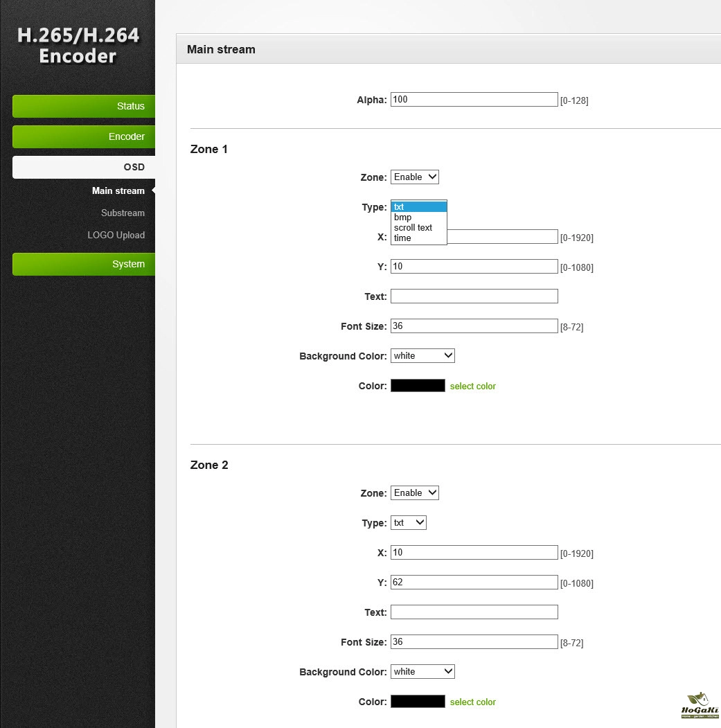
Task: Pick scroll text in the Type list
Action: point(413,227)
